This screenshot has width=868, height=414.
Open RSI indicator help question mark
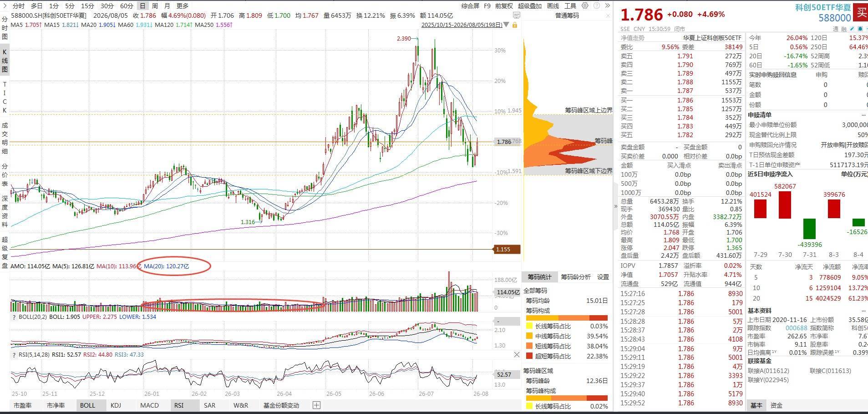tap(14, 355)
